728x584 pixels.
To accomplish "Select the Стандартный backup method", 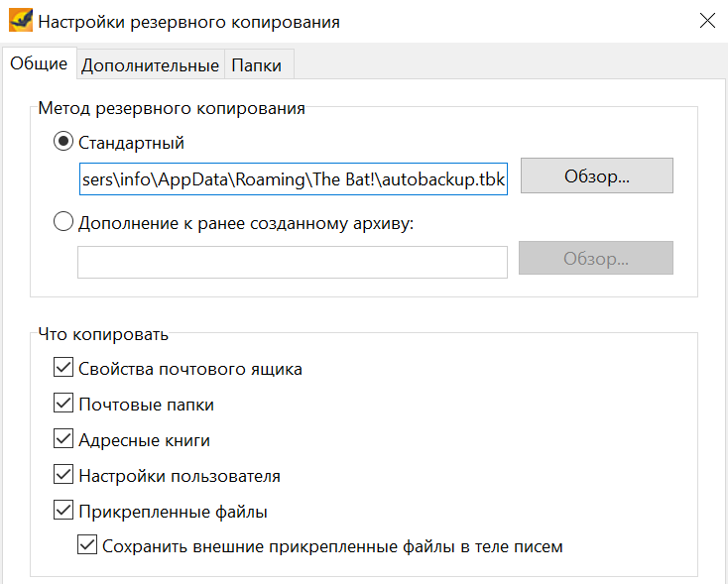I will 63,142.
